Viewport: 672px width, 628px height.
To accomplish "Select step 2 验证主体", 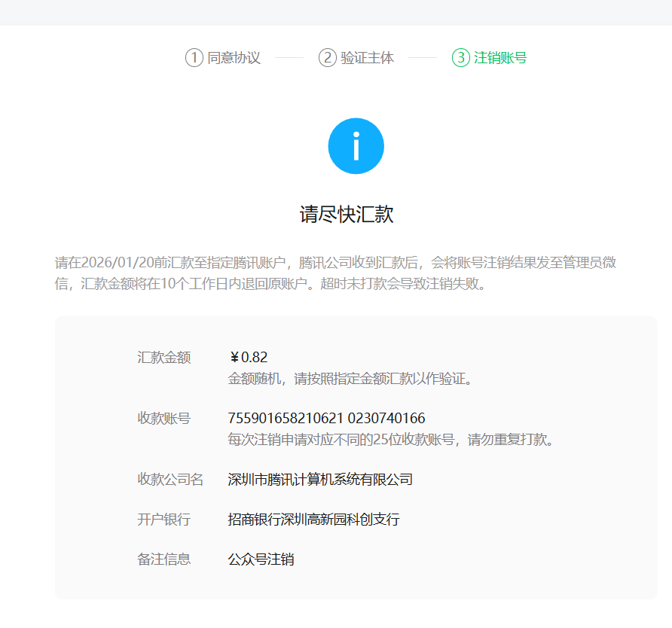I will 356,57.
